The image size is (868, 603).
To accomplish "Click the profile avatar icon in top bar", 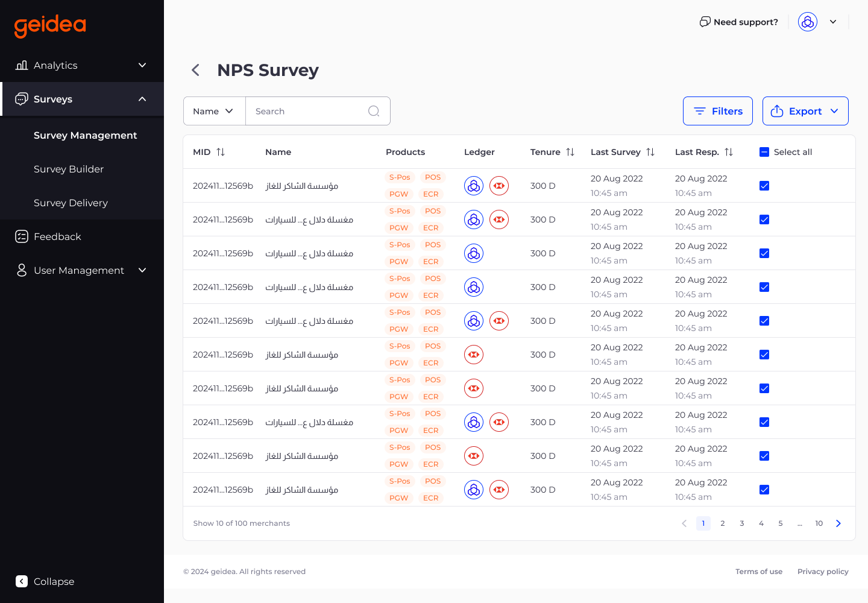I will [808, 22].
